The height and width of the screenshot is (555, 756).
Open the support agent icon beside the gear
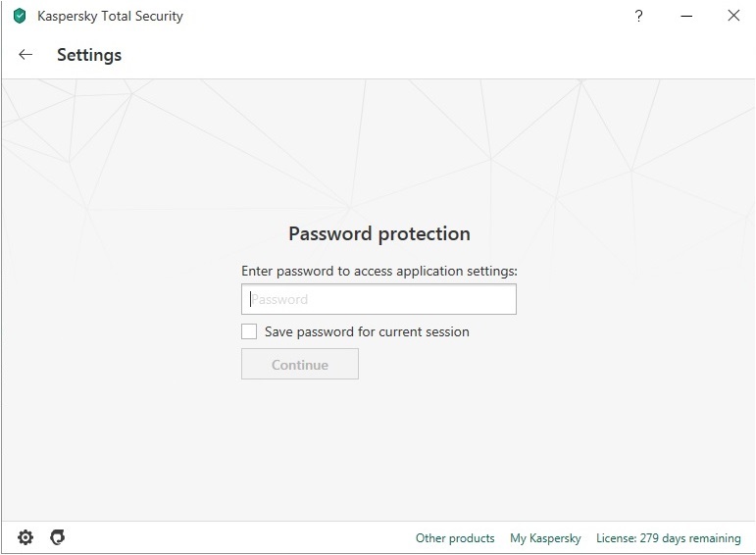(x=58, y=537)
